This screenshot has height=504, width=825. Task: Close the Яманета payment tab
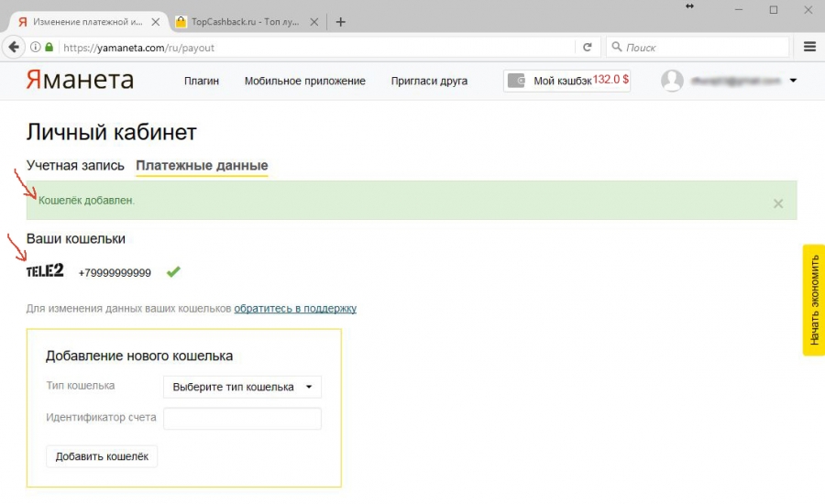click(x=155, y=22)
